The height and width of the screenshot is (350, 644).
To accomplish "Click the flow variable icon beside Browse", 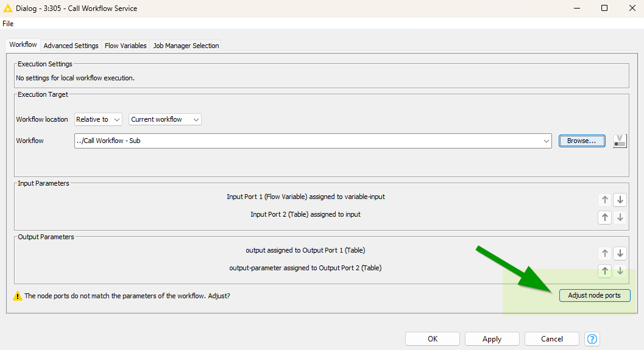I will (620, 141).
